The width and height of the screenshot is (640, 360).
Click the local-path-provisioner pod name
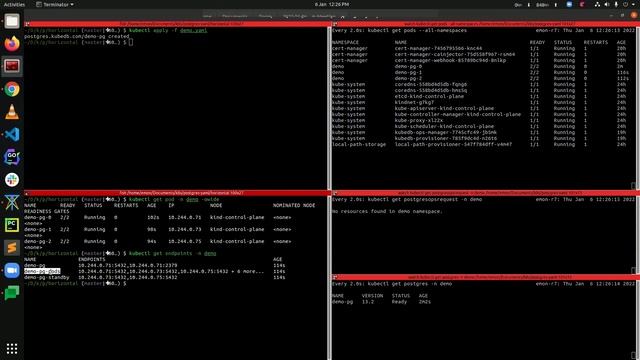point(453,144)
